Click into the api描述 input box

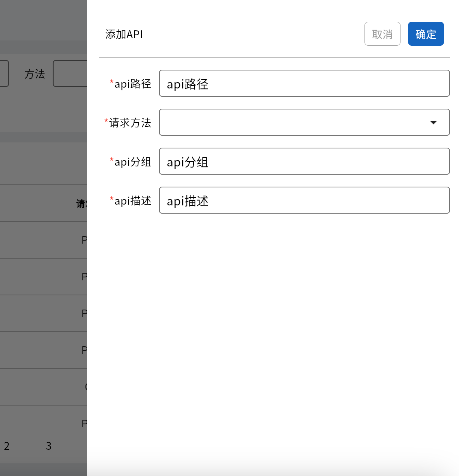click(x=304, y=200)
